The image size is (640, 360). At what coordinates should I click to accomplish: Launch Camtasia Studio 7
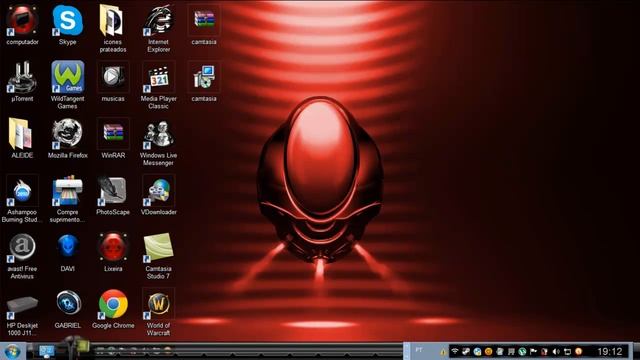point(158,255)
